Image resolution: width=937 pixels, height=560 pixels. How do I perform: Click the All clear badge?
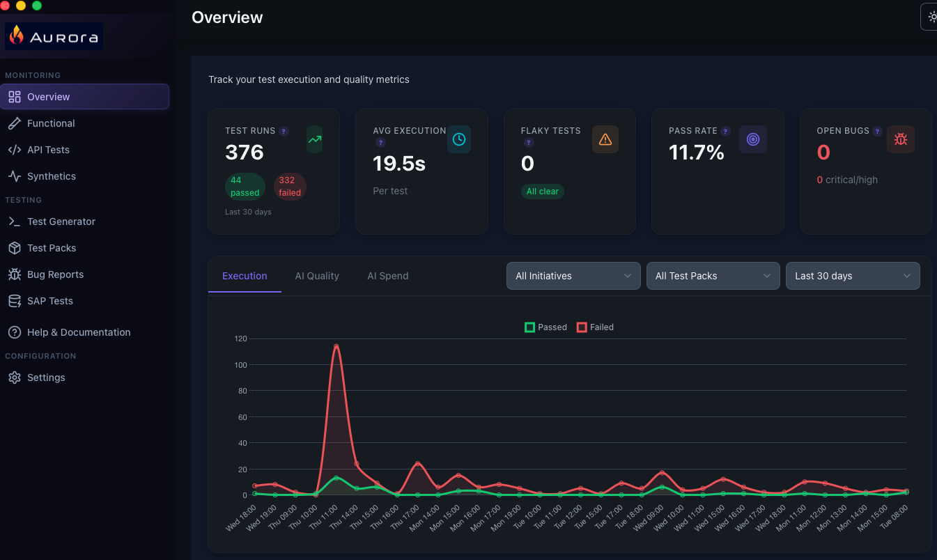(543, 192)
